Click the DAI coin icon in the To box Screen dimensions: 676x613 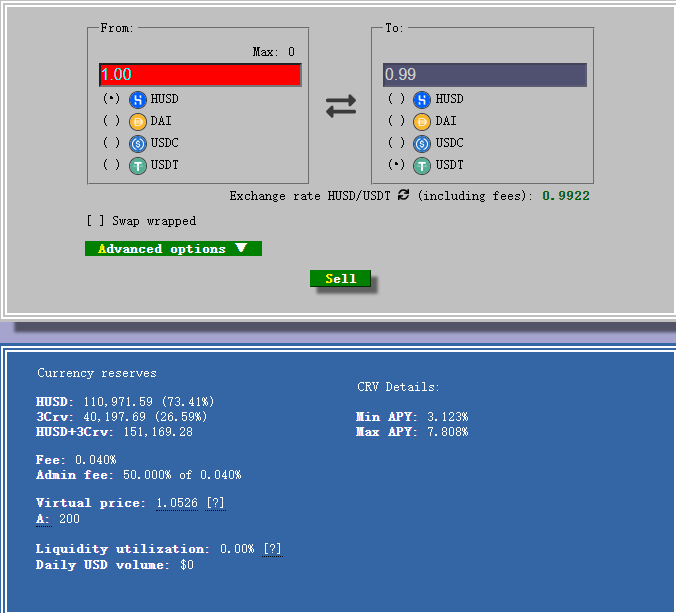(x=422, y=122)
